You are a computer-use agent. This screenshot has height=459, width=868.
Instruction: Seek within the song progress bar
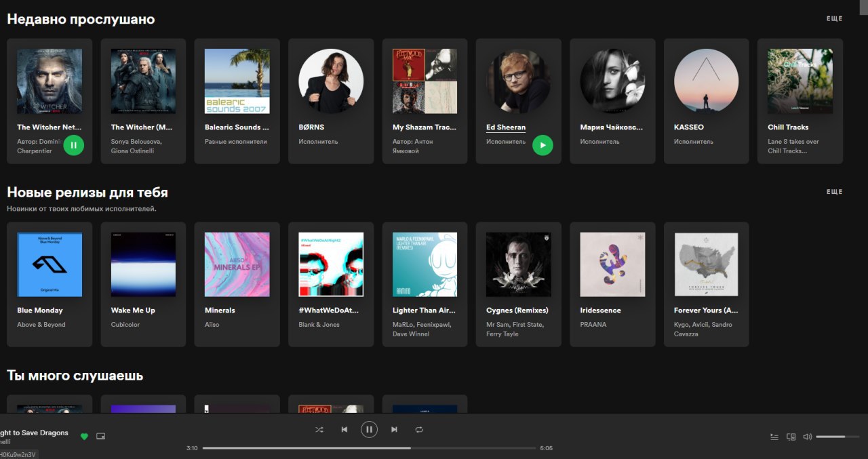click(x=369, y=448)
